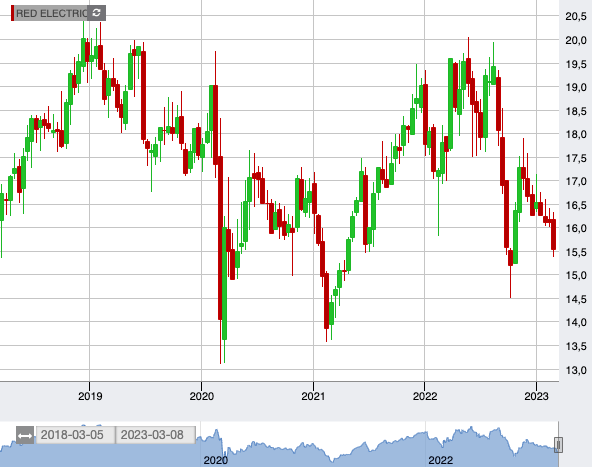The height and width of the screenshot is (467, 594).
Task: Click the 2019 label on the time axis
Action: [90, 396]
